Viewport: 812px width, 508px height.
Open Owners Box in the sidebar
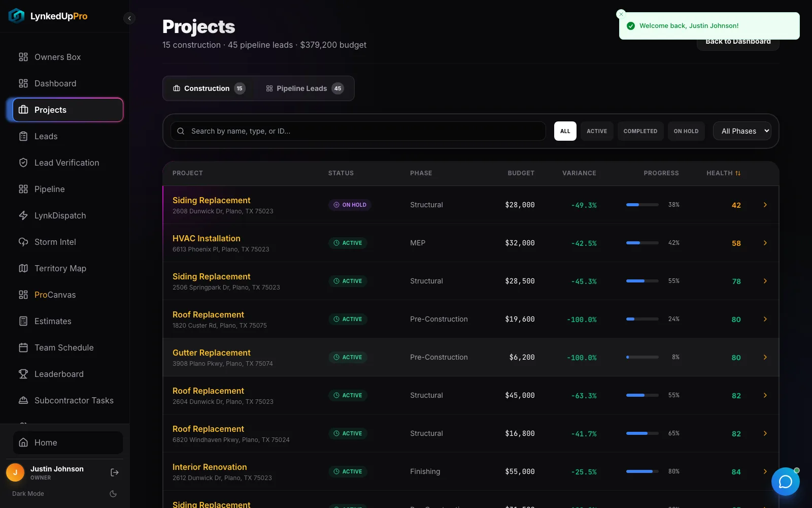(x=67, y=57)
